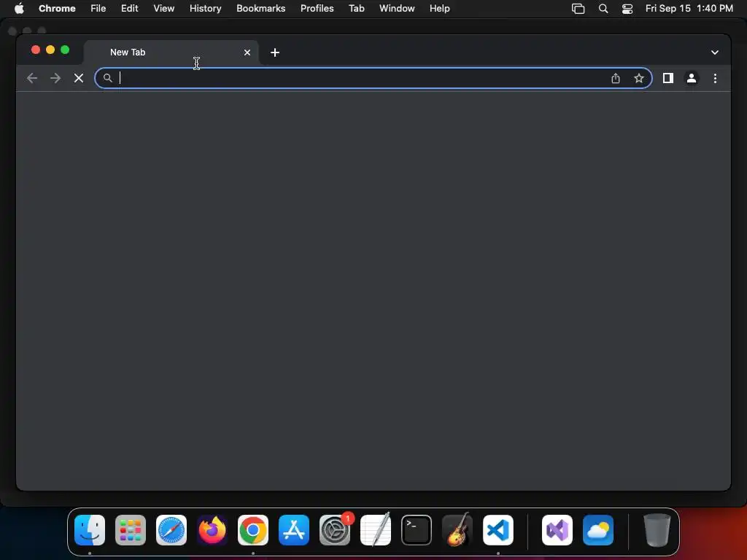747x560 pixels.
Task: Launch Terminal from the dock
Action: (417, 530)
